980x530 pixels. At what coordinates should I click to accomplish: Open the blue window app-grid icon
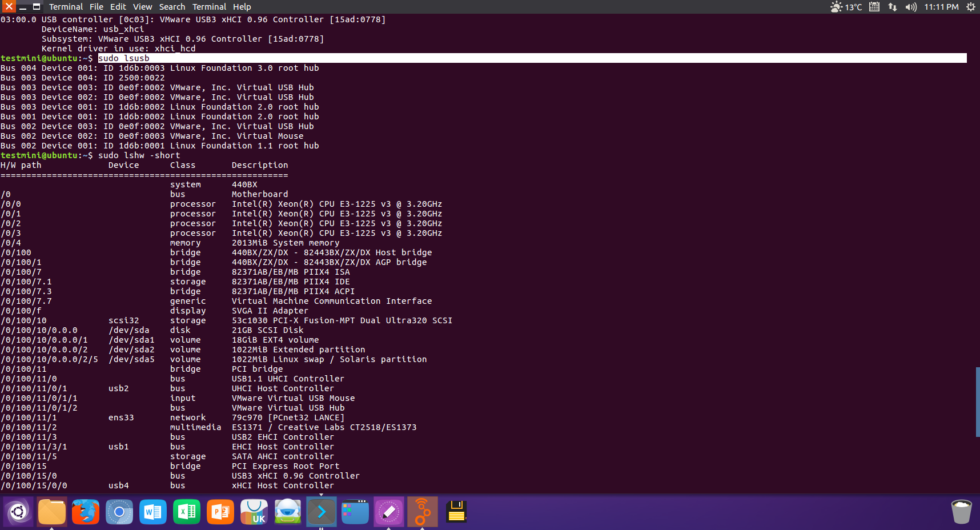tap(355, 512)
